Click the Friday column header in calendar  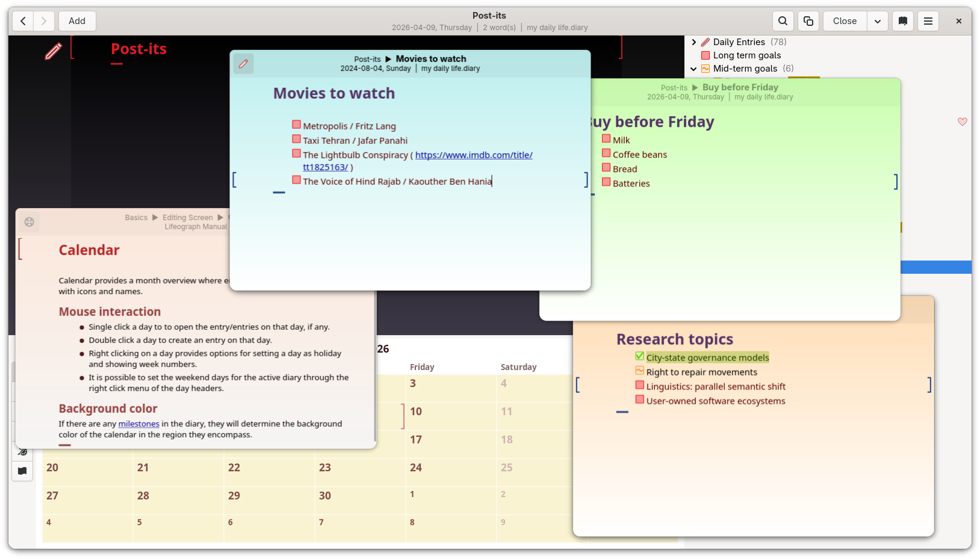point(422,367)
